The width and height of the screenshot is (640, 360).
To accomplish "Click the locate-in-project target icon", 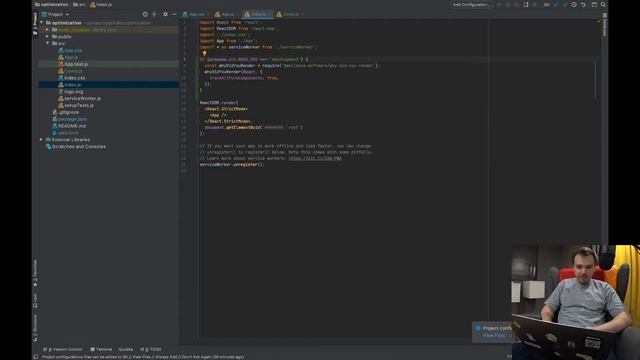I will pos(145,14).
